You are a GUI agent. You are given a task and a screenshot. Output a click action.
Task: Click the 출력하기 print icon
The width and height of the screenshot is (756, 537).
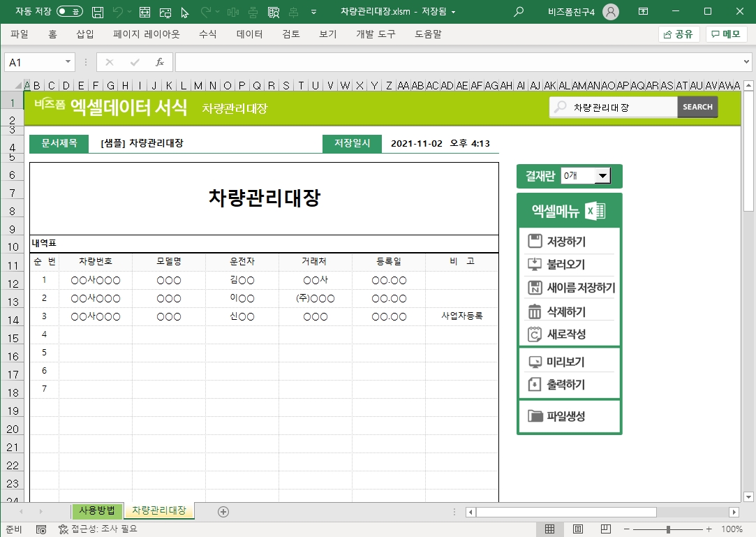[535, 385]
